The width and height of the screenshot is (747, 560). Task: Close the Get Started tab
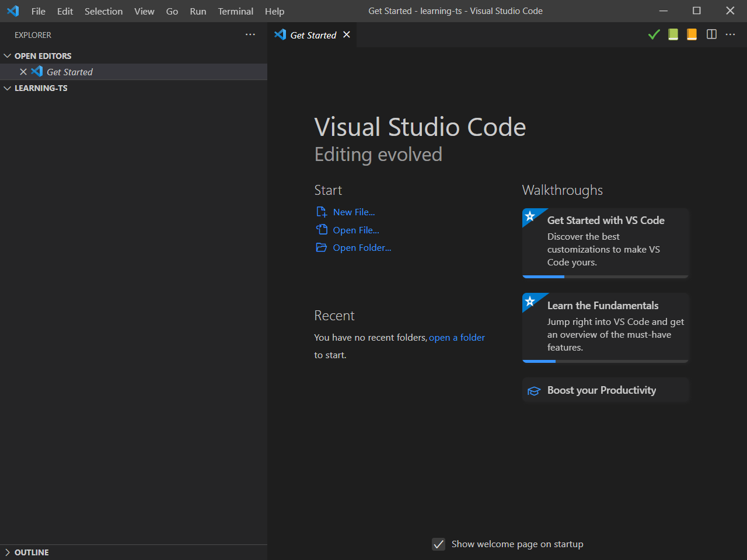347,34
